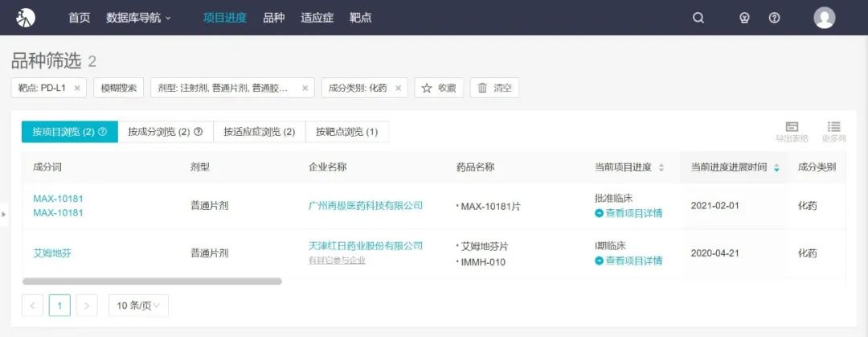The width and height of the screenshot is (868, 337).
Task: Open the 艾姆地芬 ingredient link
Action: 52,253
